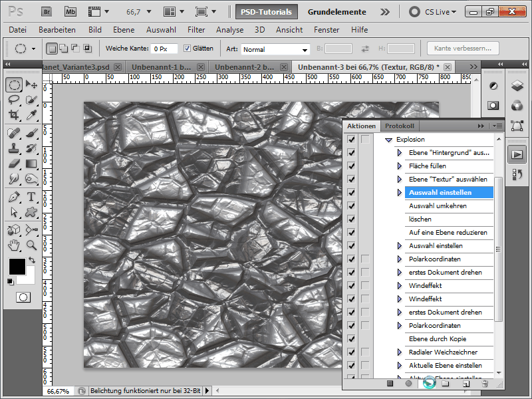This screenshot has height=399, width=532.
Task: Toggle dialog box for Explosion action
Action: [x=365, y=140]
